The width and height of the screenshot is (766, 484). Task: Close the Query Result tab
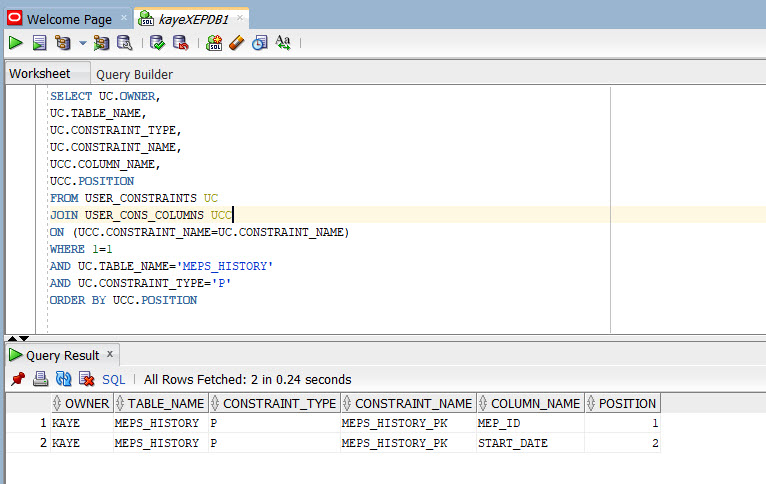pos(110,354)
